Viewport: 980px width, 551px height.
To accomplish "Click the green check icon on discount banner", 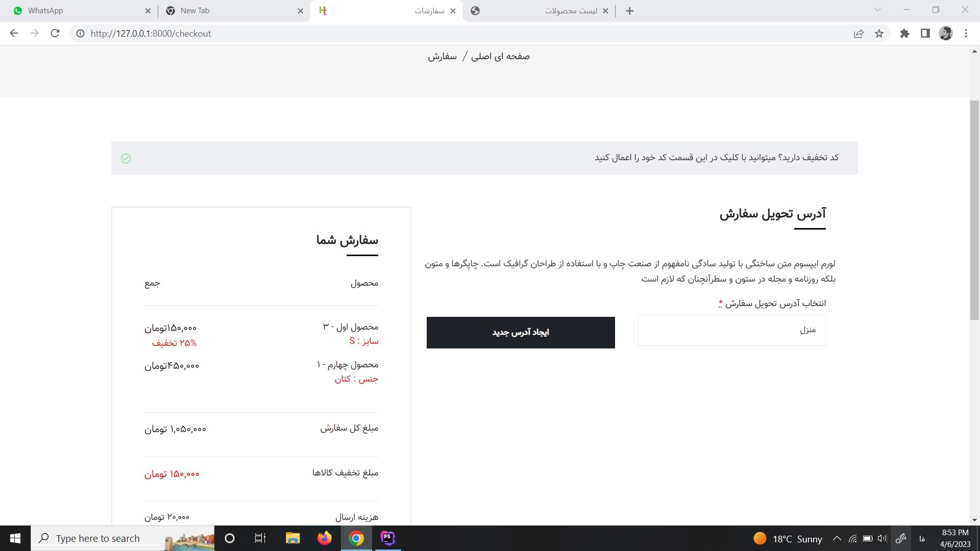I will pos(126,159).
